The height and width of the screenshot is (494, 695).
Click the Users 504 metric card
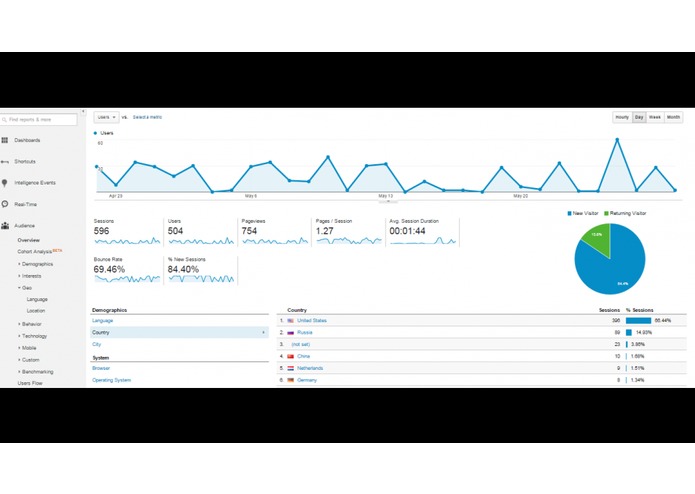tap(201, 232)
